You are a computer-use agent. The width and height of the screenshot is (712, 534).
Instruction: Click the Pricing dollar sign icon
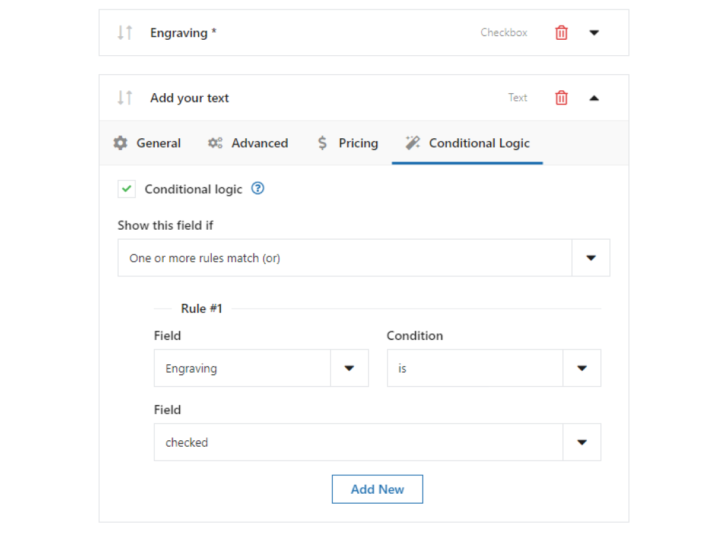pos(322,143)
